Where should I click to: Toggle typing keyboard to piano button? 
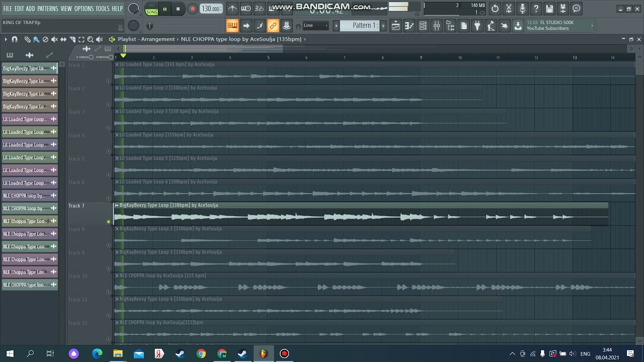pyautogui.click(x=232, y=26)
